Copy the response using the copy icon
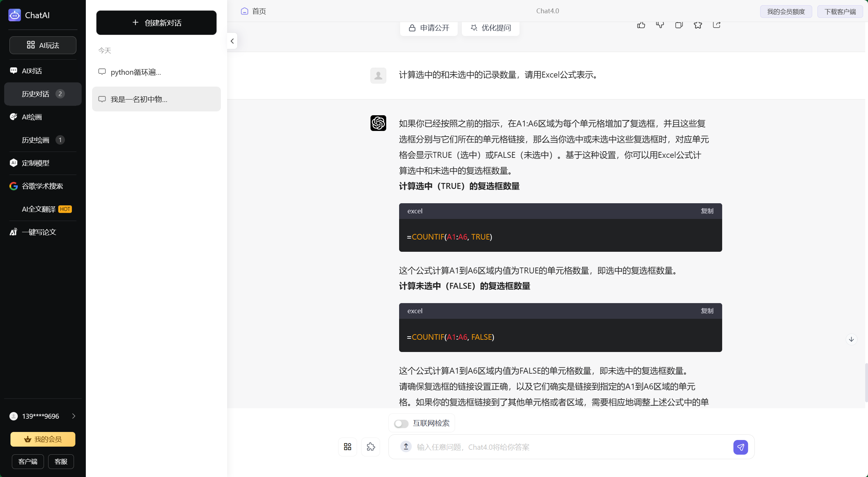 point(679,24)
